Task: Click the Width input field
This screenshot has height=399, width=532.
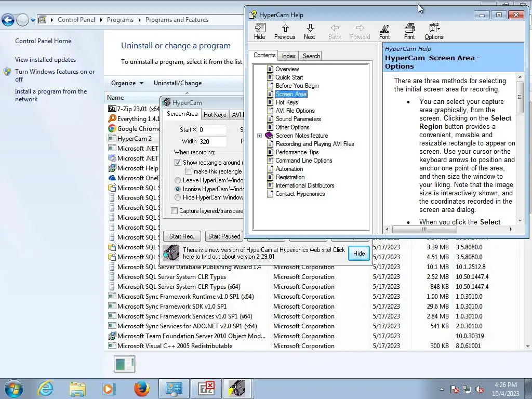Action: point(212,141)
